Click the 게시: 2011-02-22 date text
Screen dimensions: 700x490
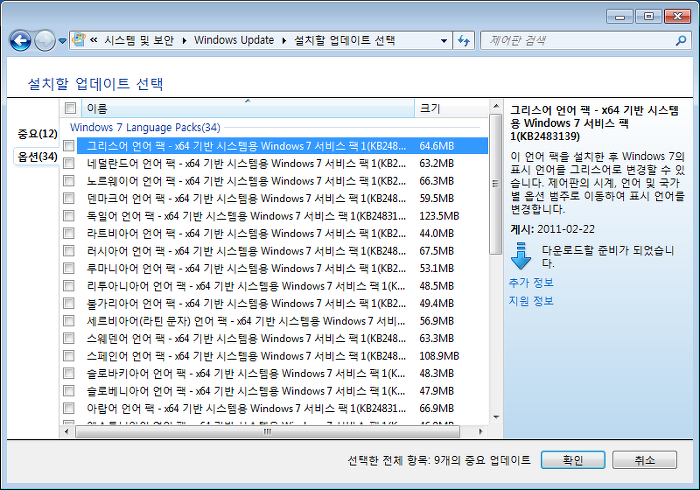[553, 229]
